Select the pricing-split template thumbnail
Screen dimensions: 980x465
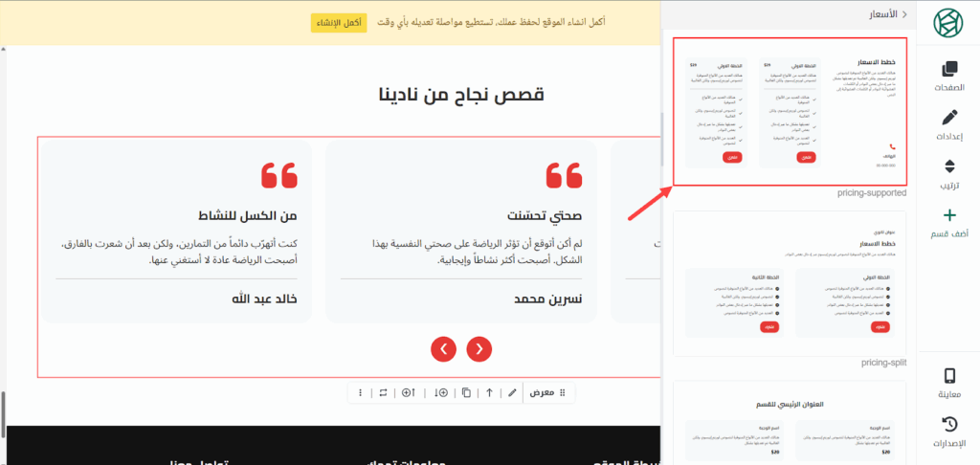(790, 284)
